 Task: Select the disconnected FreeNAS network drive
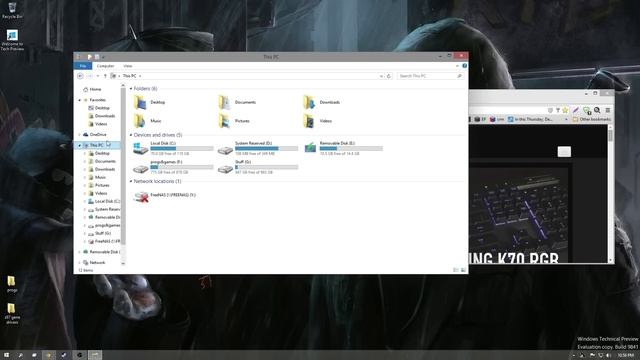coord(165,197)
